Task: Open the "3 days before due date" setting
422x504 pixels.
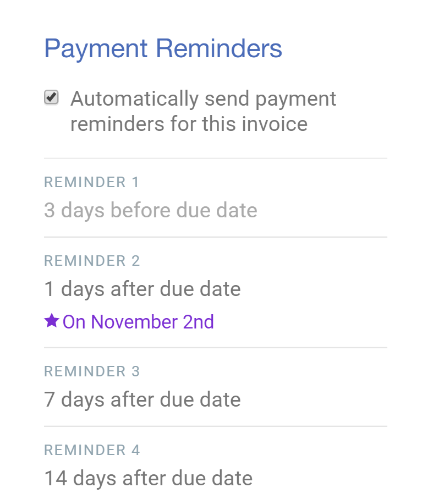Action: click(151, 210)
